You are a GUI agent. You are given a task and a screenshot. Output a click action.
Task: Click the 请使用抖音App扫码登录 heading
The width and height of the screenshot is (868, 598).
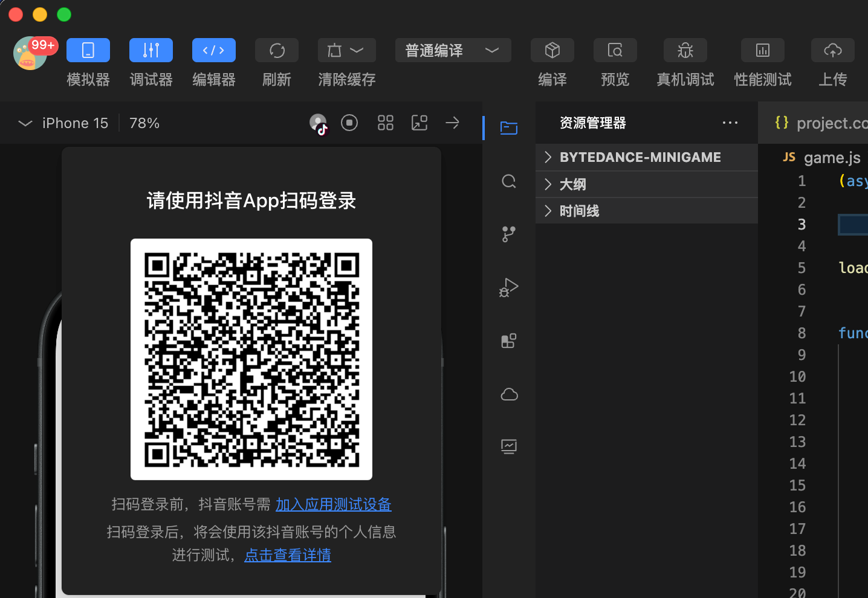(x=251, y=201)
